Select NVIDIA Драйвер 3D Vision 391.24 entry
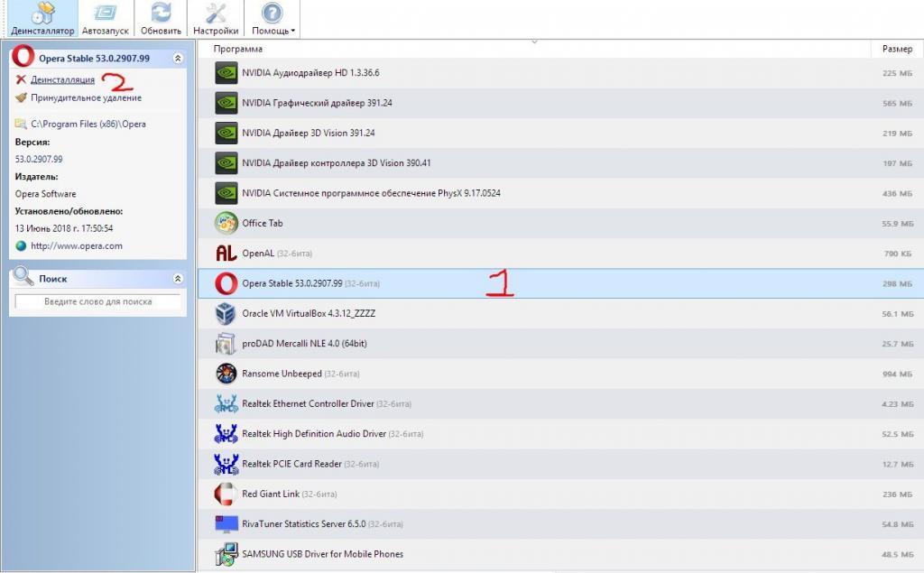 coord(560,134)
